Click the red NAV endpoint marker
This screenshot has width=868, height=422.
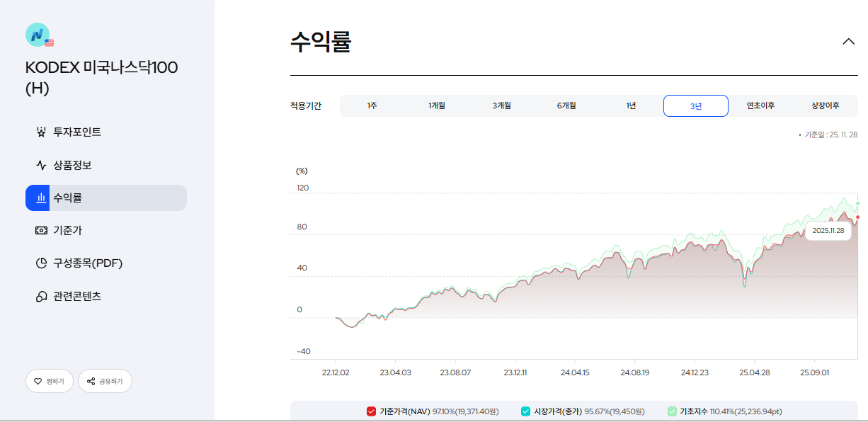[857, 217]
